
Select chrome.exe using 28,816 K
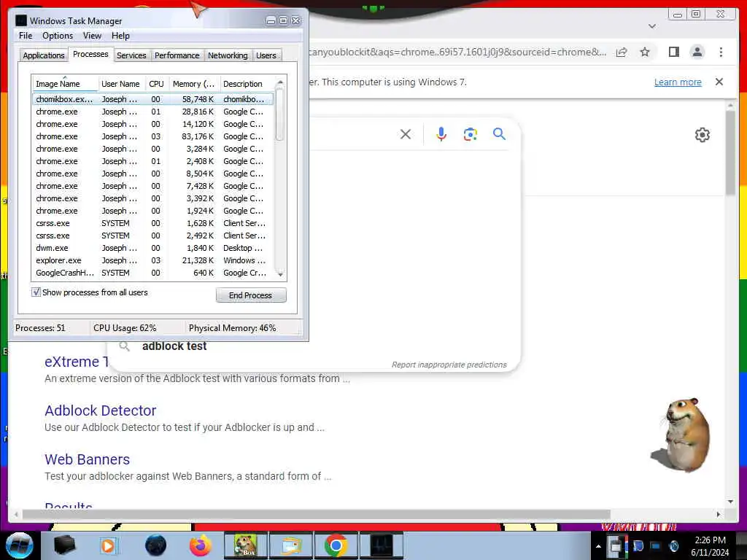(x=153, y=112)
